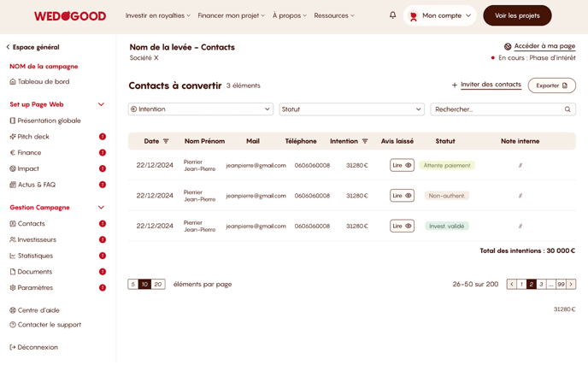
Task: Click Lire on the Invest. validé row
Action: (402, 226)
